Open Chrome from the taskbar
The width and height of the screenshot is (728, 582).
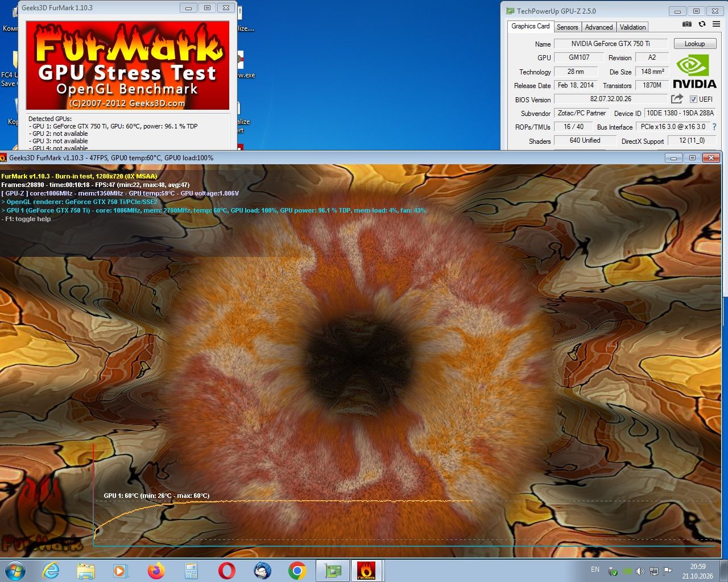pos(297,571)
